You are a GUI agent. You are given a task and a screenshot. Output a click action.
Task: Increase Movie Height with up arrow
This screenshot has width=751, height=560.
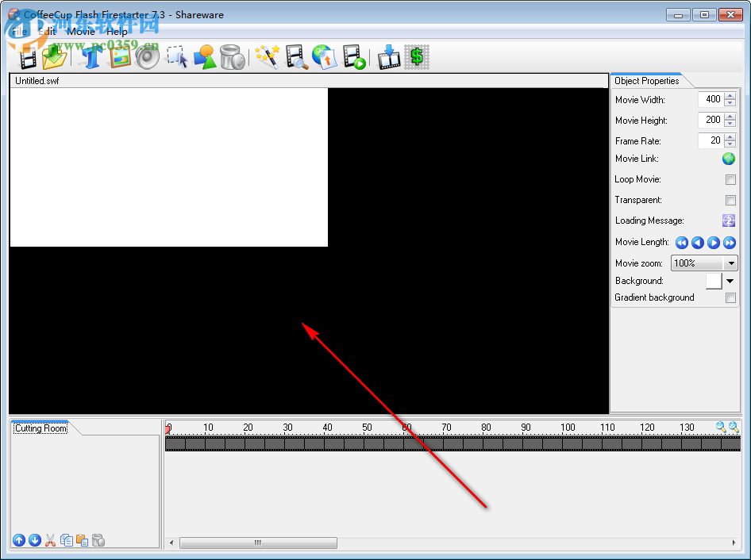pos(730,117)
